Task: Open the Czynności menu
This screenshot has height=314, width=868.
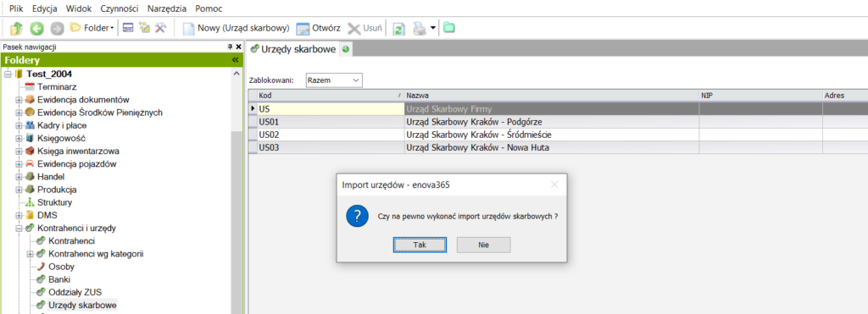Action: pyautogui.click(x=119, y=8)
